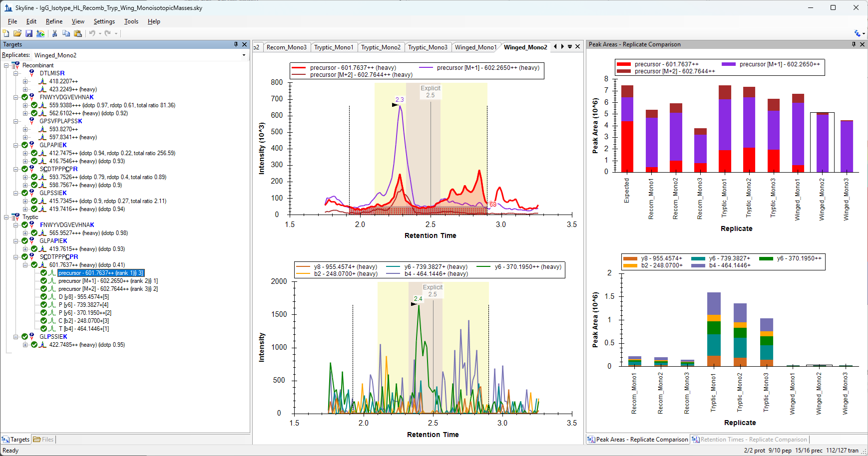Expand the 418.2207++ precursor node

25,81
